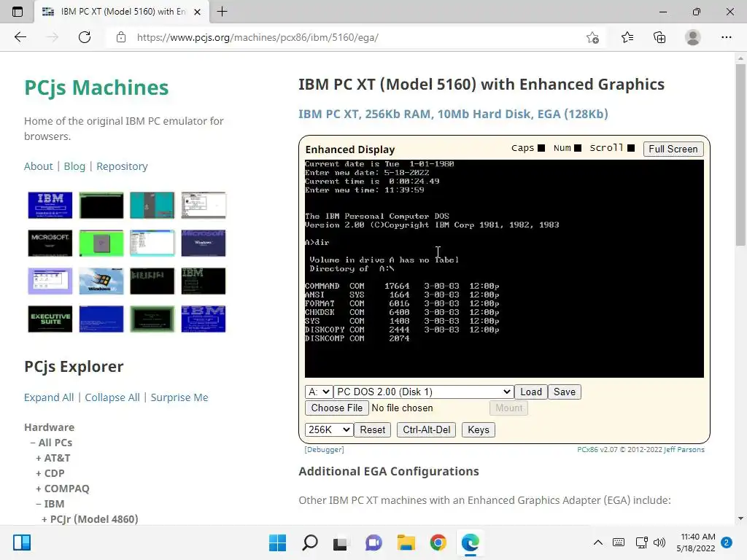This screenshot has width=747, height=560.
Task: Switch to the IBM PC XT tab
Action: click(122, 12)
